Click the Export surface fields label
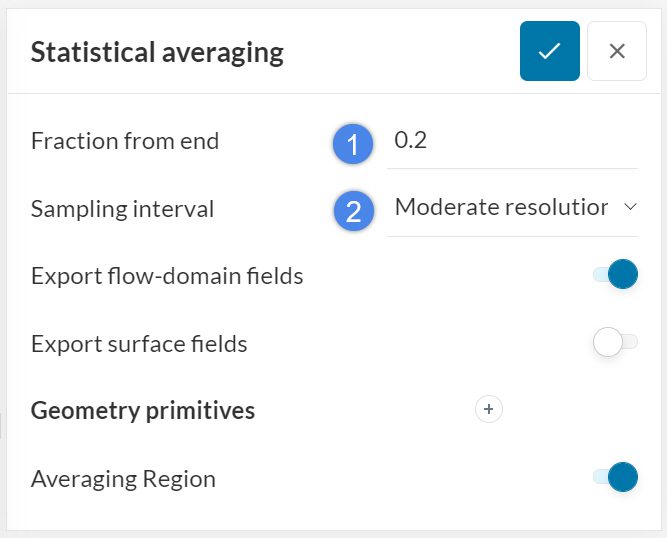This screenshot has height=538, width=667. (139, 344)
